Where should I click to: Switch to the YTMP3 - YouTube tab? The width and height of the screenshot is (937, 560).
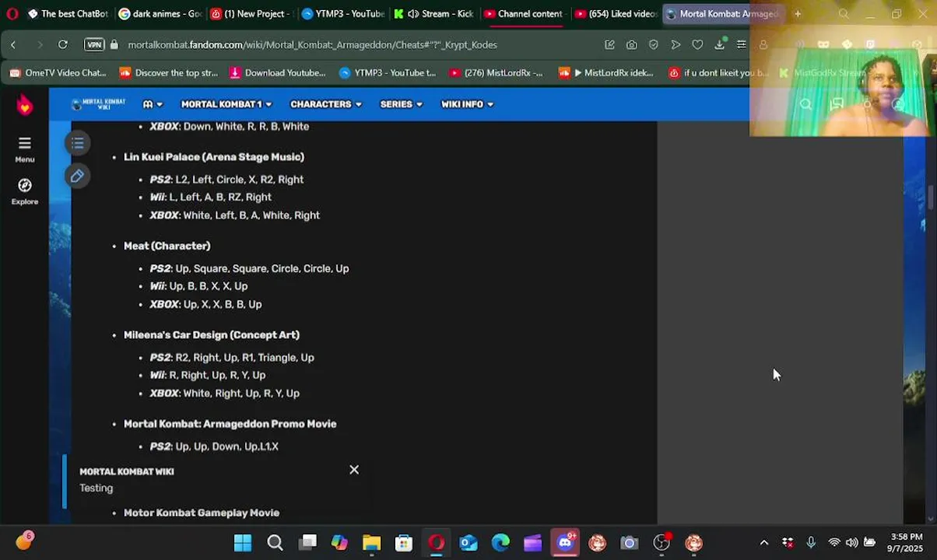click(x=342, y=14)
